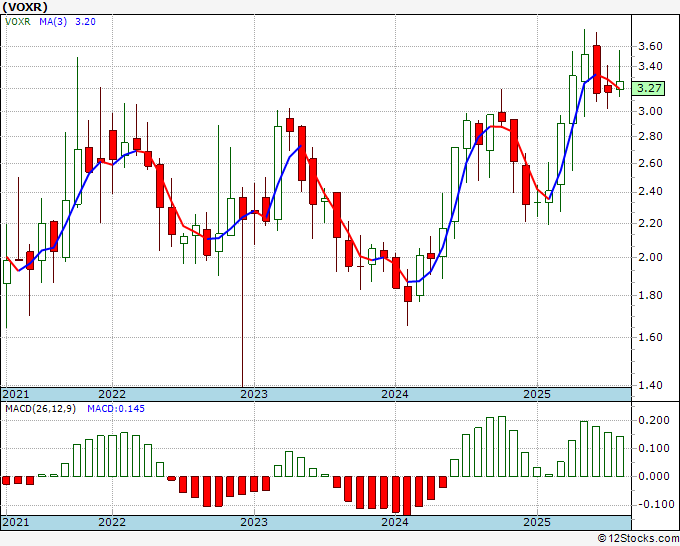Click the 2024 label on MACD panel axis
680x546 pixels.
395,522
